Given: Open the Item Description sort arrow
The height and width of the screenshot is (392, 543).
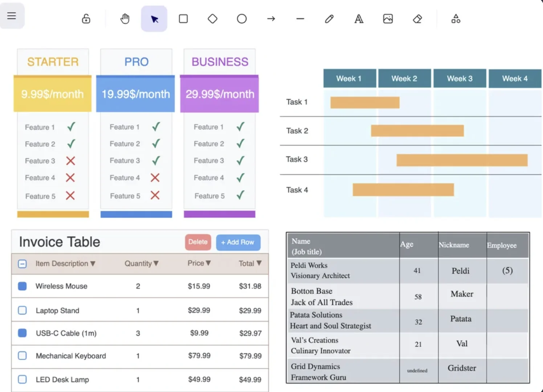Looking at the screenshot, I should (x=93, y=264).
